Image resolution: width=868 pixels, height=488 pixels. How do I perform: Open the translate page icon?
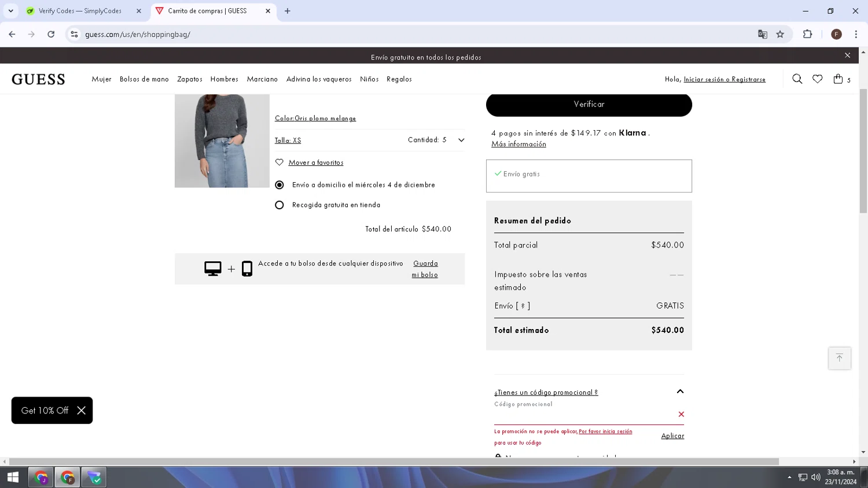pos(763,34)
